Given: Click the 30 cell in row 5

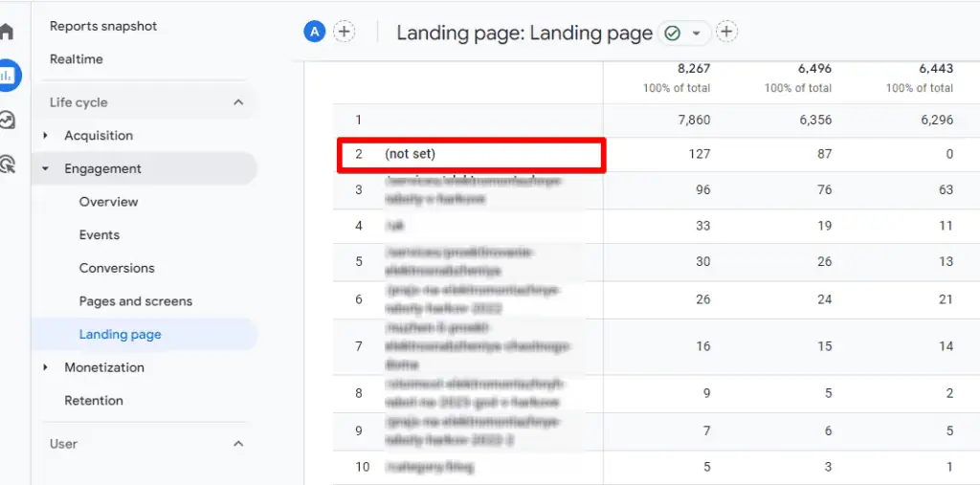Looking at the screenshot, I should [x=703, y=261].
